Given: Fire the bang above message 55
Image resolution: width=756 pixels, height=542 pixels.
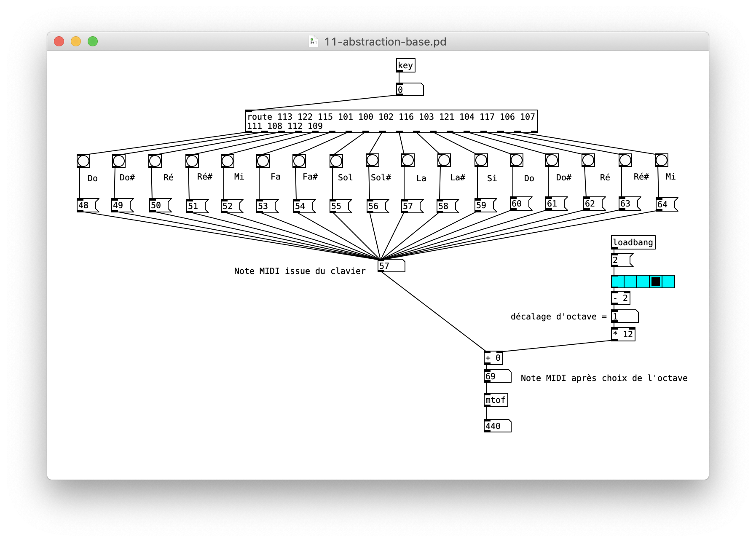Looking at the screenshot, I should 336,161.
